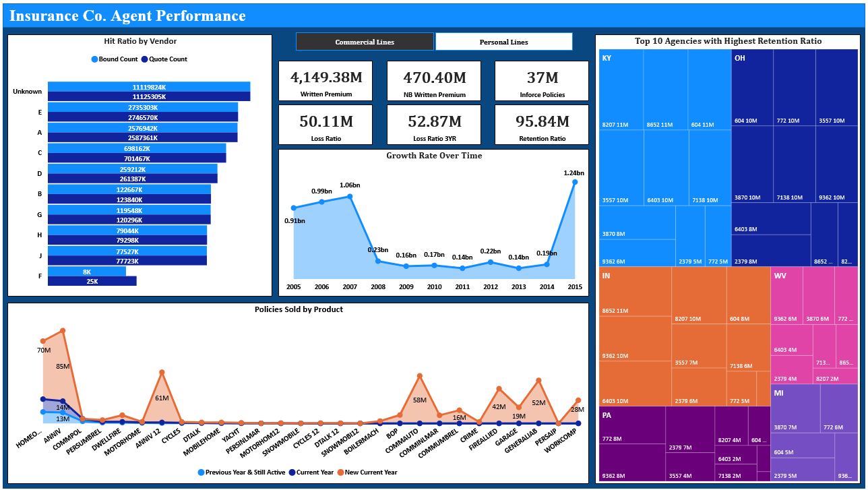Image resolution: width=868 pixels, height=490 pixels.
Task: Click the KY 8207 11M treemap tile
Action: click(x=621, y=90)
